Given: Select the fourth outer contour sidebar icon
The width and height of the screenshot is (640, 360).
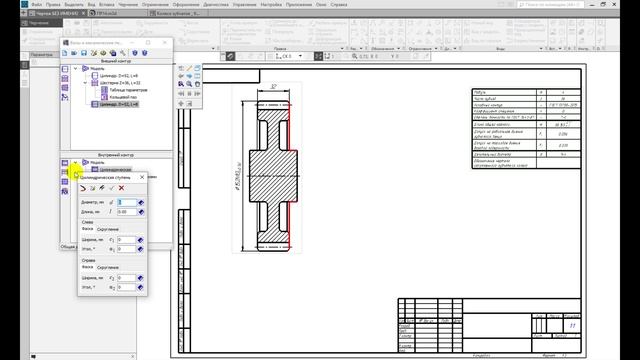Looking at the screenshot, I should coord(65,97).
